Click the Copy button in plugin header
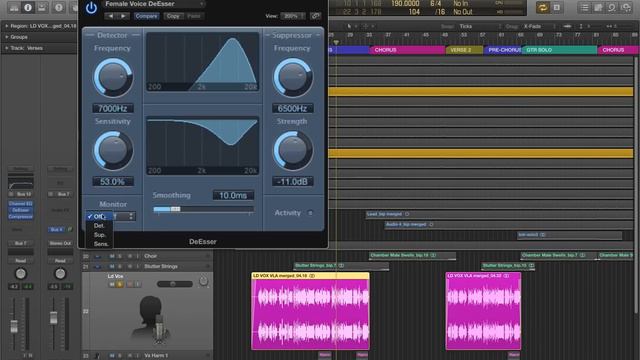 pos(173,16)
